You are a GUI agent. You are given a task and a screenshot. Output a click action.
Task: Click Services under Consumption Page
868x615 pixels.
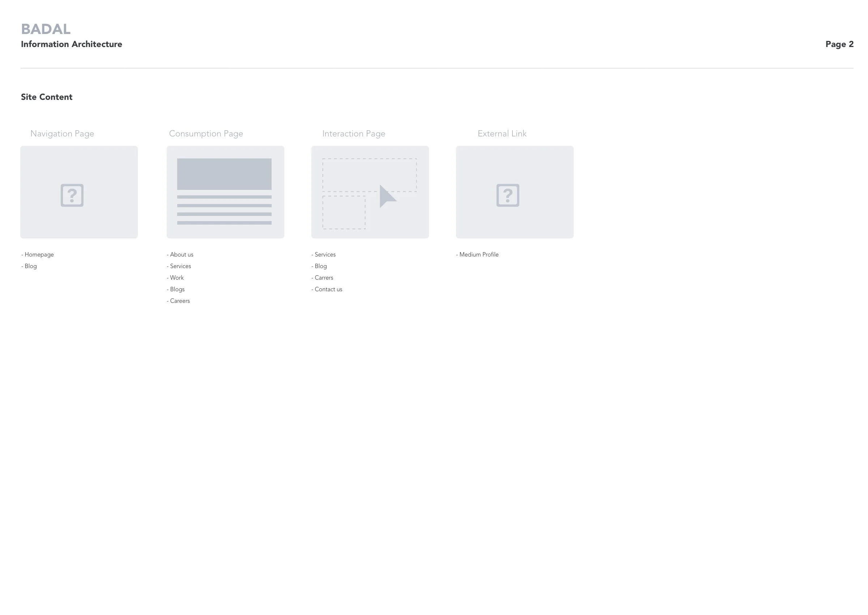(x=179, y=266)
